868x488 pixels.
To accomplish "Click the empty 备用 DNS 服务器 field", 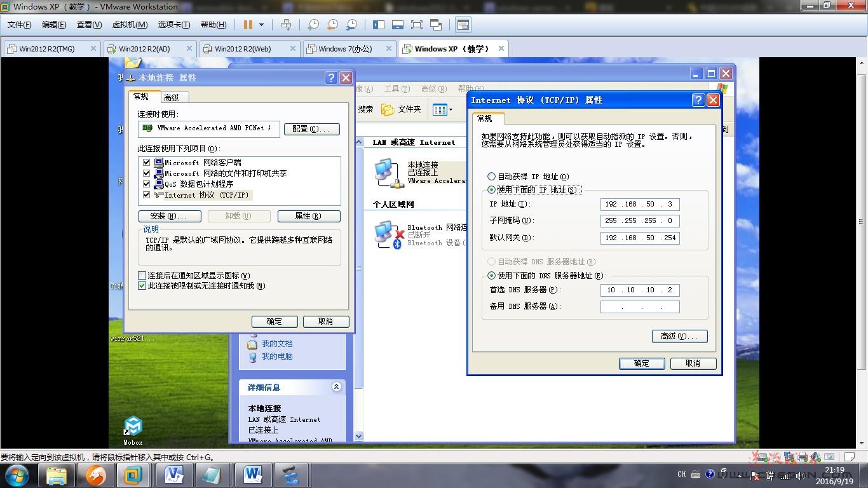I will 640,307.
